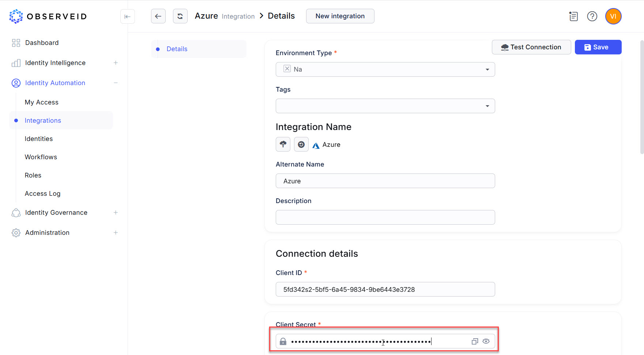Open the notes list icon in header
The width and height of the screenshot is (644, 355).
573,16
